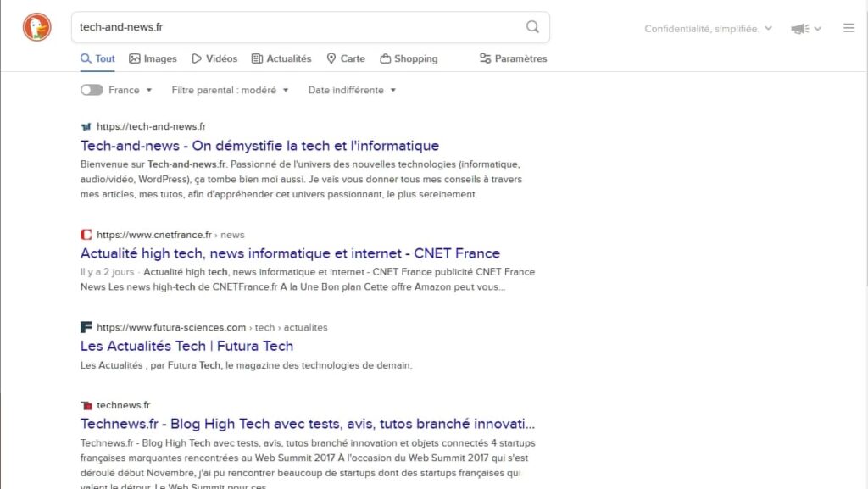Open the Futura Tech result link
This screenshot has width=868, height=489.
[x=186, y=345]
